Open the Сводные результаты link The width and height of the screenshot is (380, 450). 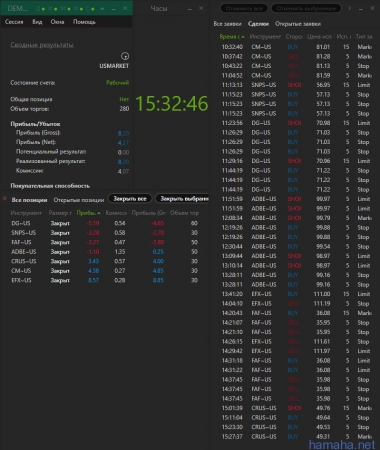click(x=42, y=45)
